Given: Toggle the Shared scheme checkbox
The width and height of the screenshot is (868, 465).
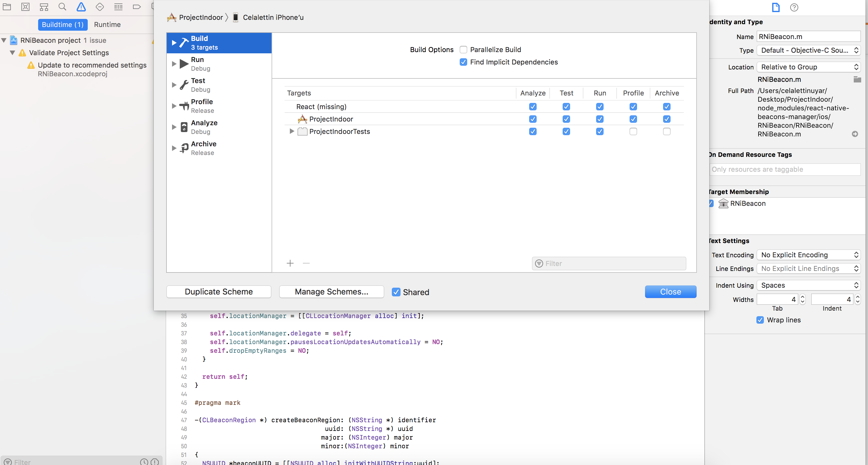Looking at the screenshot, I should (x=396, y=292).
